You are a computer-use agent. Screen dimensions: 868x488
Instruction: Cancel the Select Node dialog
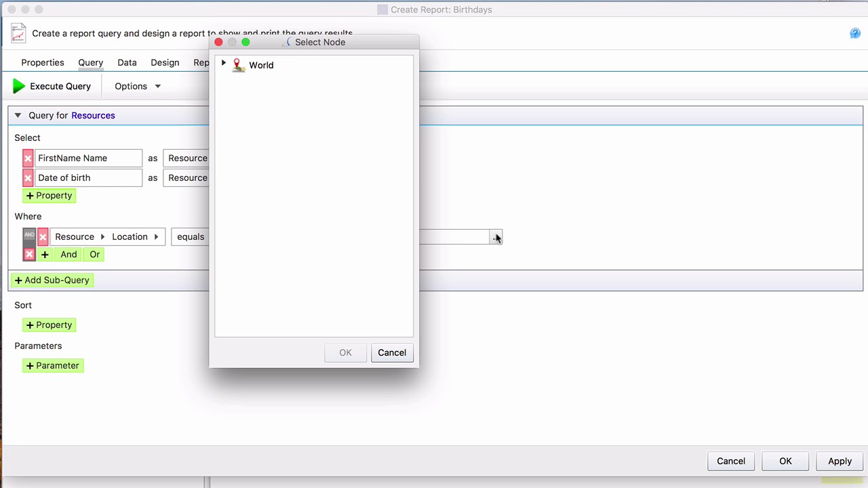[392, 352]
